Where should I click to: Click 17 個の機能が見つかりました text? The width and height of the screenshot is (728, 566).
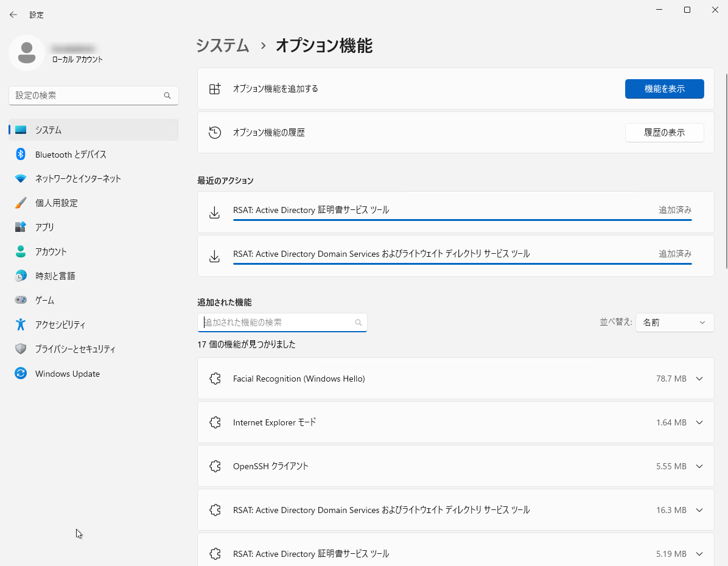(x=246, y=344)
